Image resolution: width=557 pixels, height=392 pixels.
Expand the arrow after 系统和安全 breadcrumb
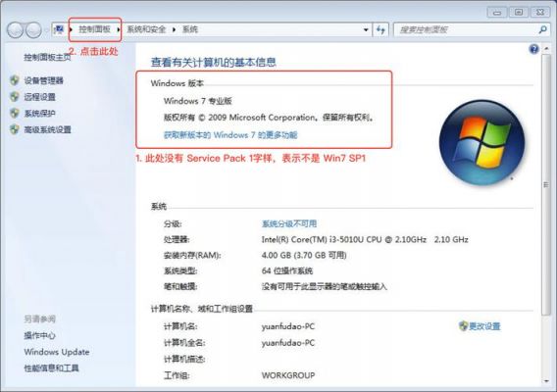pos(175,29)
